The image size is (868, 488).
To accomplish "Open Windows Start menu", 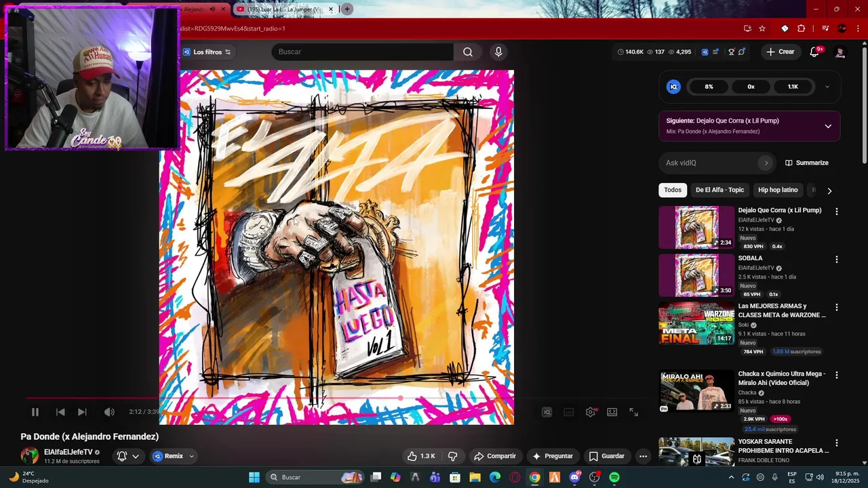I will pos(254,477).
